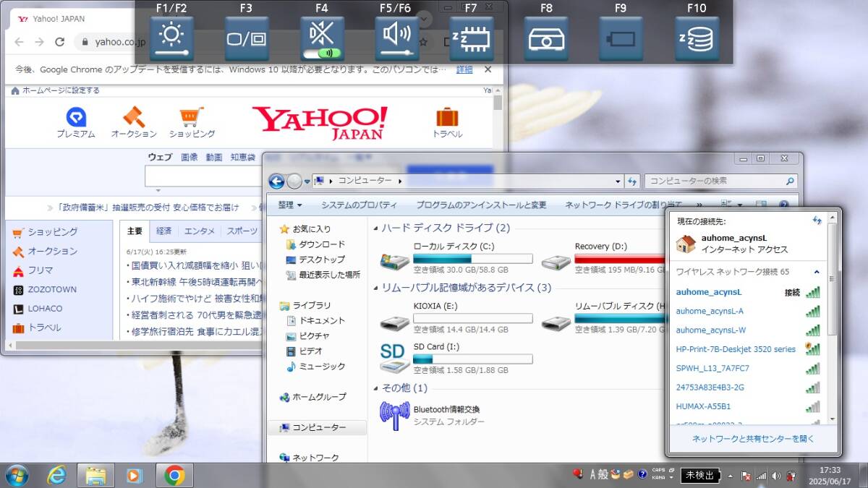Select auhome_acynsL-A wireless network
The height and width of the screenshot is (488, 868).
pyautogui.click(x=747, y=311)
